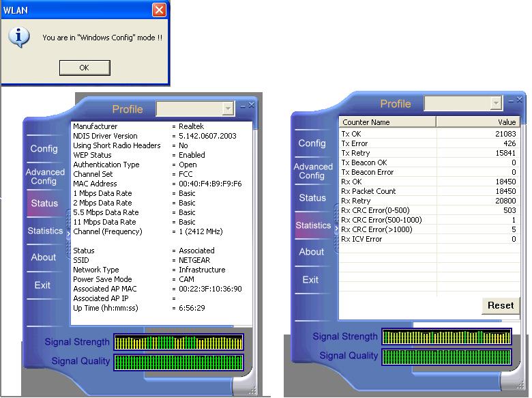Image resolution: width=532 pixels, height=398 pixels.
Task: Click Signal Strength bar in left window
Action: pyautogui.click(x=179, y=342)
